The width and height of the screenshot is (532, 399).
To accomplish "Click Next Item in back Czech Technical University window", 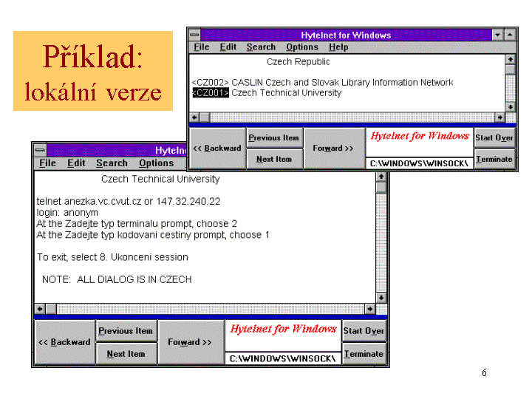I will [126, 354].
